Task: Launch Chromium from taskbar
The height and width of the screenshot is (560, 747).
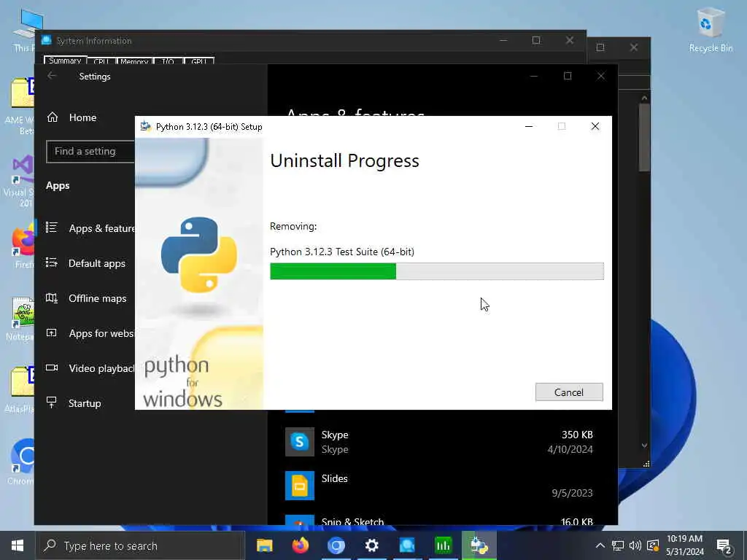Action: coord(336,545)
